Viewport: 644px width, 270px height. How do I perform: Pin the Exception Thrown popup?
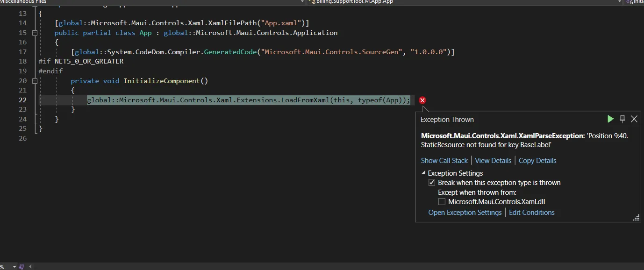point(623,119)
